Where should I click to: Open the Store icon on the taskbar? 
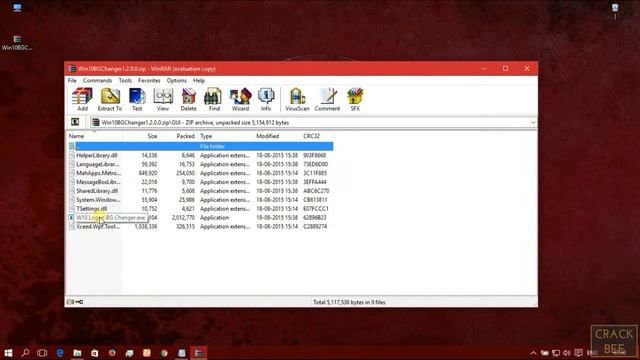pyautogui.click(x=95, y=353)
